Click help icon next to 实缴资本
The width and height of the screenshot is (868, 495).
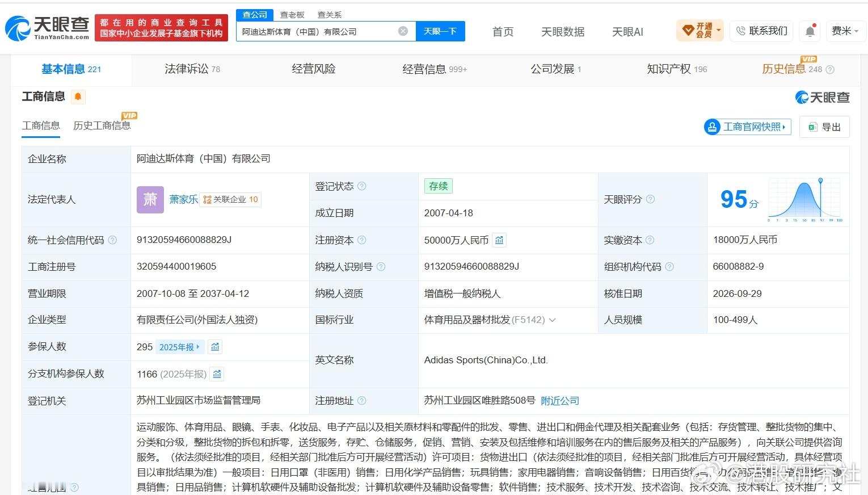pyautogui.click(x=650, y=240)
